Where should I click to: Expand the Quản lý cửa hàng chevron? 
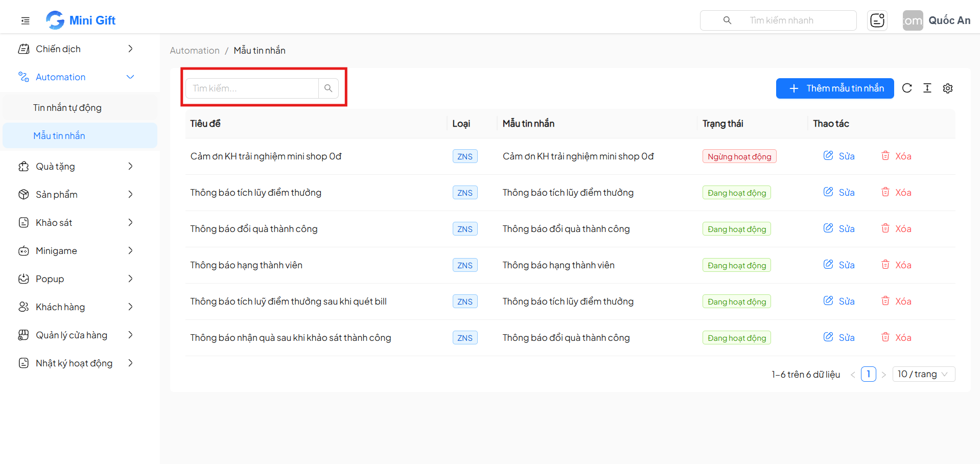click(x=130, y=335)
